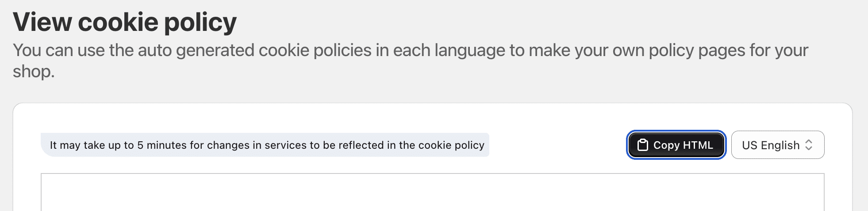This screenshot has width=868, height=211.
Task: Click the word 'shop.' in the description
Action: (34, 72)
